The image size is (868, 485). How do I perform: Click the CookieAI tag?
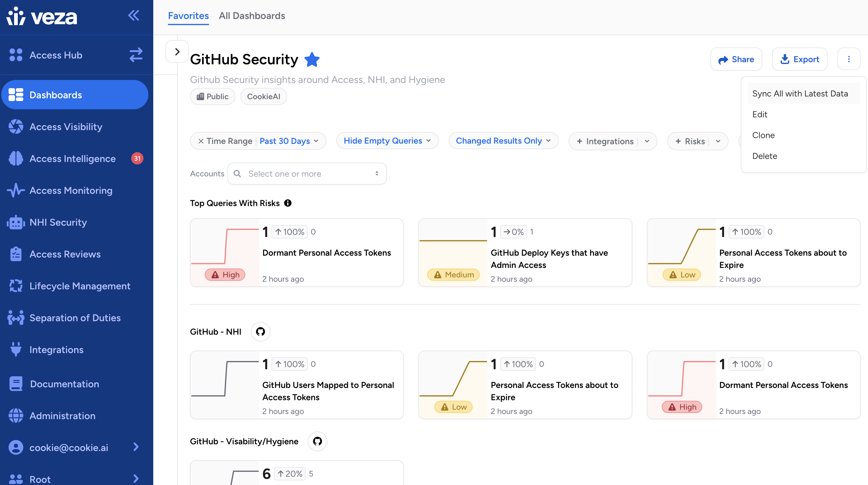pos(264,96)
